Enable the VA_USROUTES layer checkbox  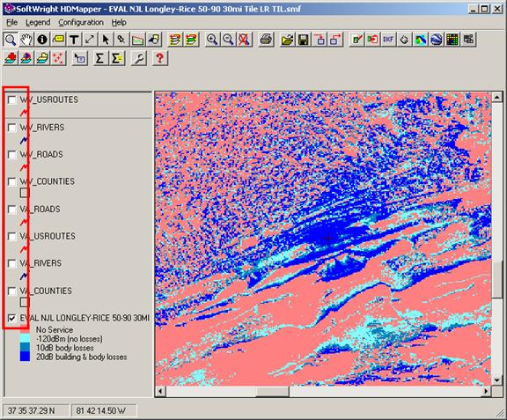click(x=12, y=237)
